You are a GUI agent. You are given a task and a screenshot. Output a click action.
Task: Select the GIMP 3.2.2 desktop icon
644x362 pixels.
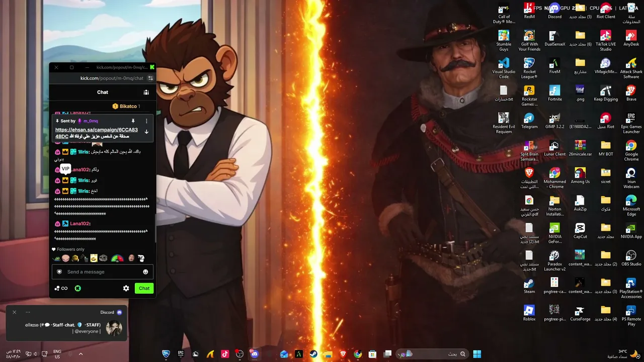554,122
